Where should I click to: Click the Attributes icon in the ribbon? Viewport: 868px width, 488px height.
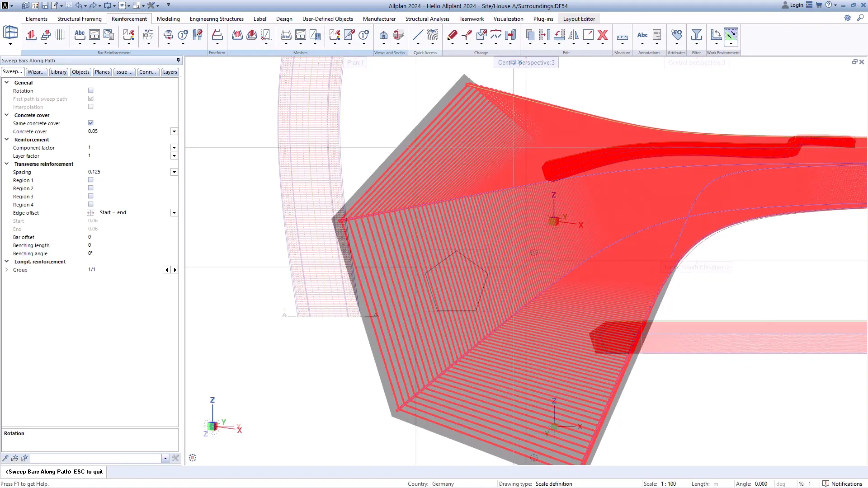676,35
